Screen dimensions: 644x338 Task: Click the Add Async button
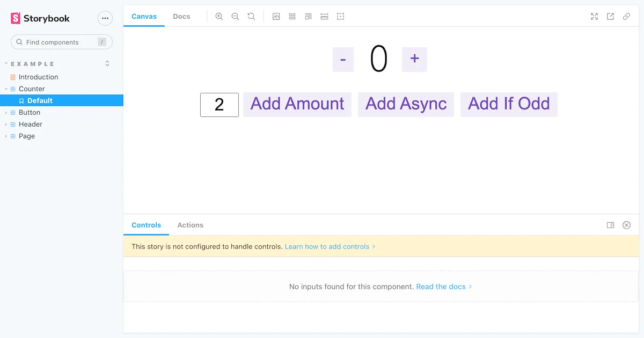pyautogui.click(x=406, y=104)
